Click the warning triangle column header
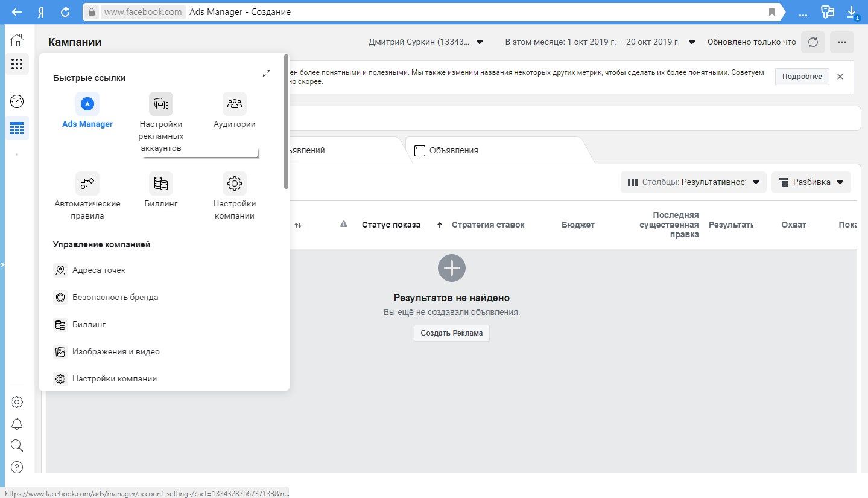The width and height of the screenshot is (868, 498). click(344, 224)
